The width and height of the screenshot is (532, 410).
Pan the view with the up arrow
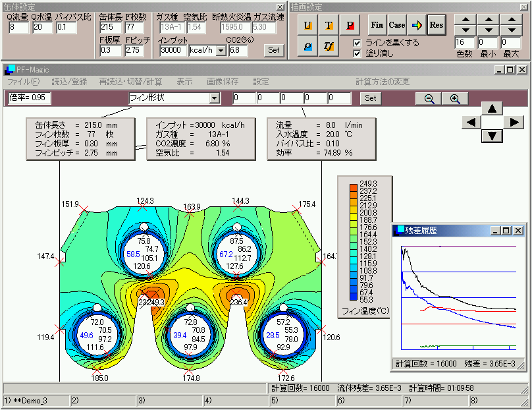pyautogui.click(x=493, y=108)
